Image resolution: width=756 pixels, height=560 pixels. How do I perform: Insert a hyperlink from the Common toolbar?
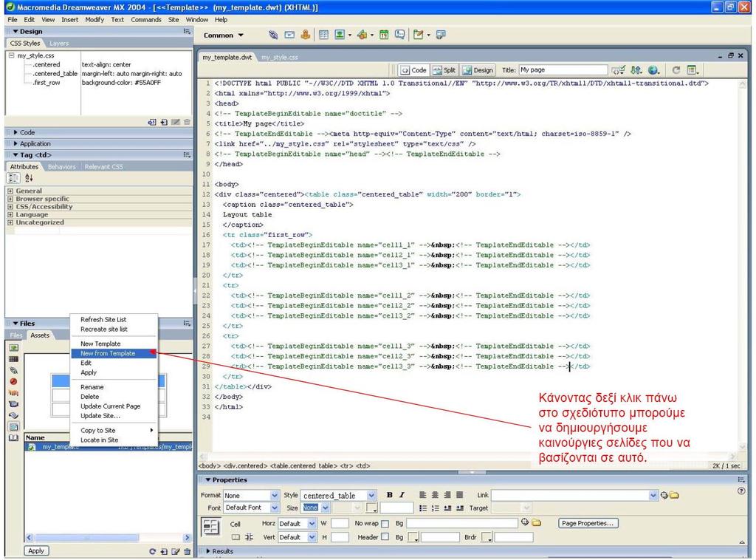click(x=273, y=35)
